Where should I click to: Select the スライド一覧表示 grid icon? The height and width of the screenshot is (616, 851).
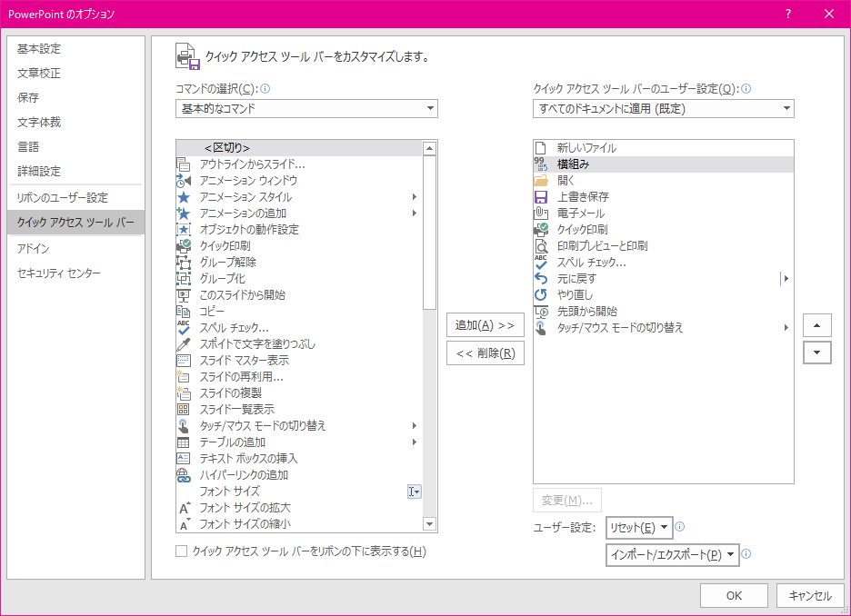184,410
